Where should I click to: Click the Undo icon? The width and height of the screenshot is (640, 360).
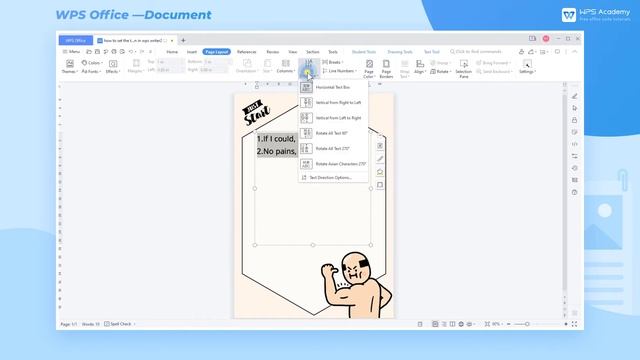click(x=131, y=52)
